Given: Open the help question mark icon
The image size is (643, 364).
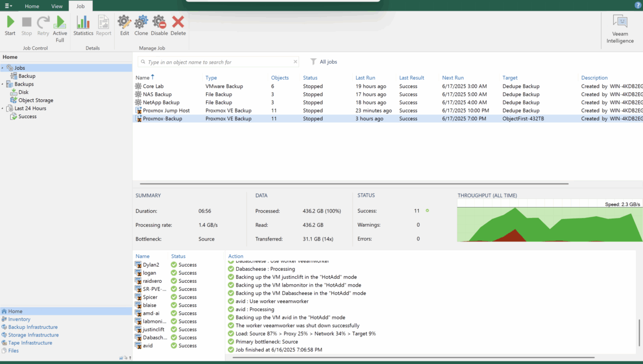Looking at the screenshot, I should click(638, 5).
